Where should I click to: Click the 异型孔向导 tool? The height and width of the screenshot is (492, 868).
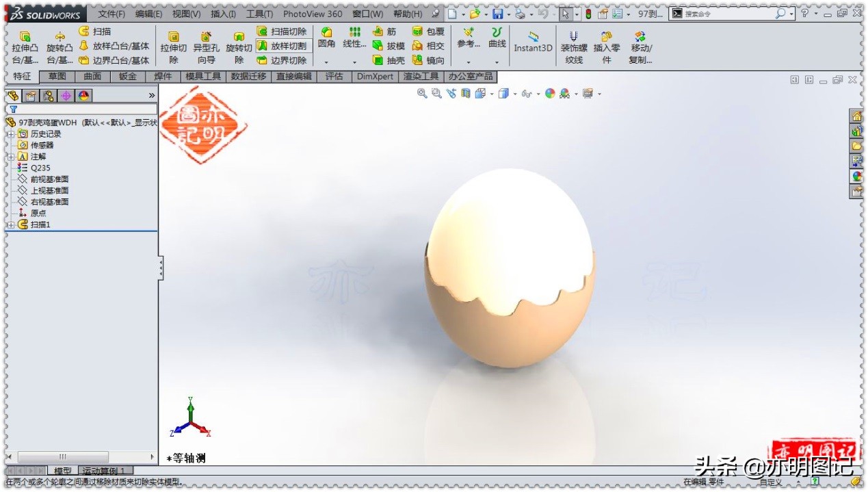[x=207, y=45]
